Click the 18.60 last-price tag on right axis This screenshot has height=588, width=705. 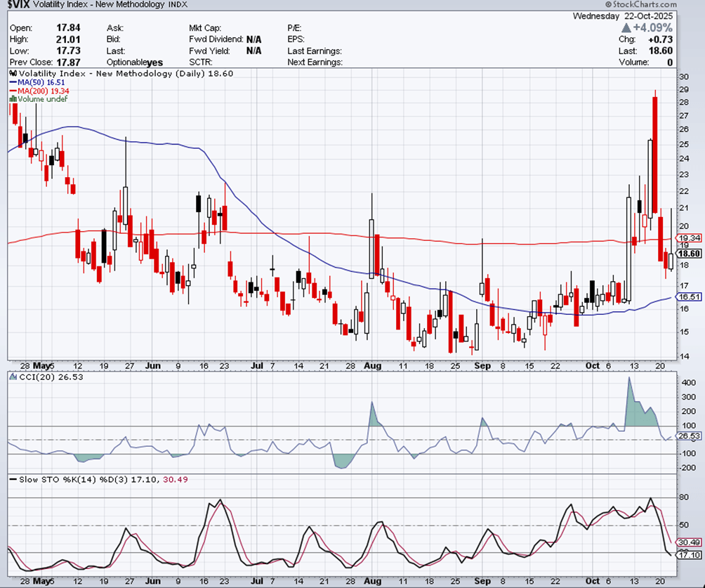click(x=690, y=254)
